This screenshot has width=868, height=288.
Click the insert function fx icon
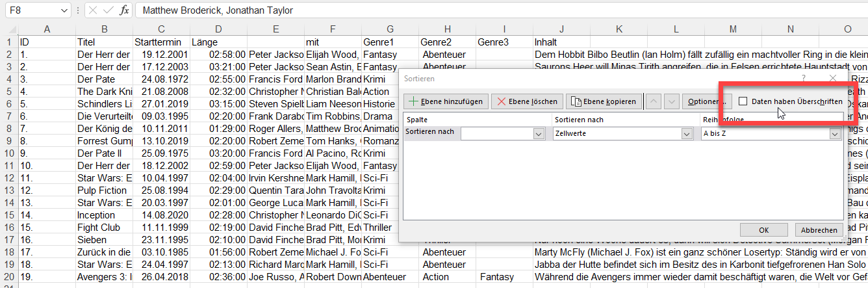(x=124, y=10)
